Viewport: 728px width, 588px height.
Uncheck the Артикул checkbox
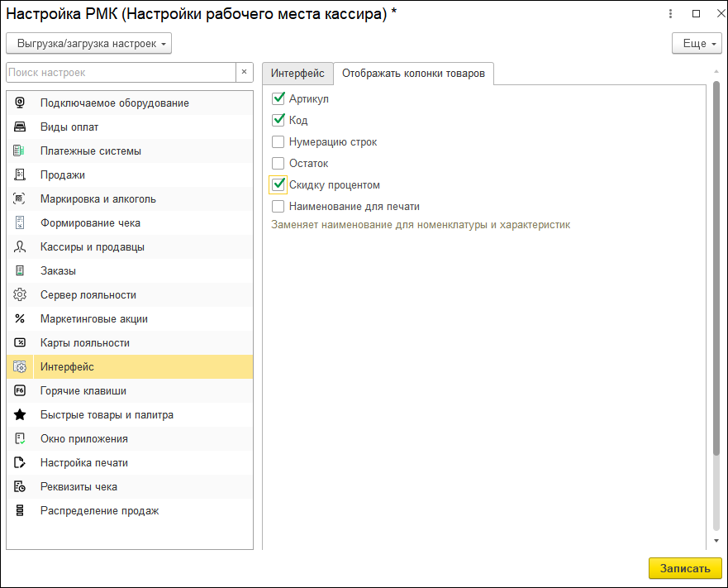click(278, 99)
